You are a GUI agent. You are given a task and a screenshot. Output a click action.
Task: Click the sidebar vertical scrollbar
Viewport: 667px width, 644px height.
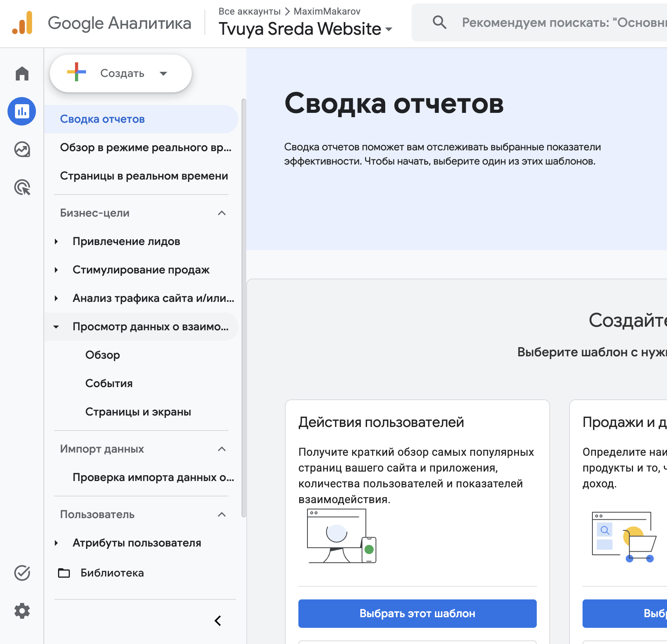244,308
